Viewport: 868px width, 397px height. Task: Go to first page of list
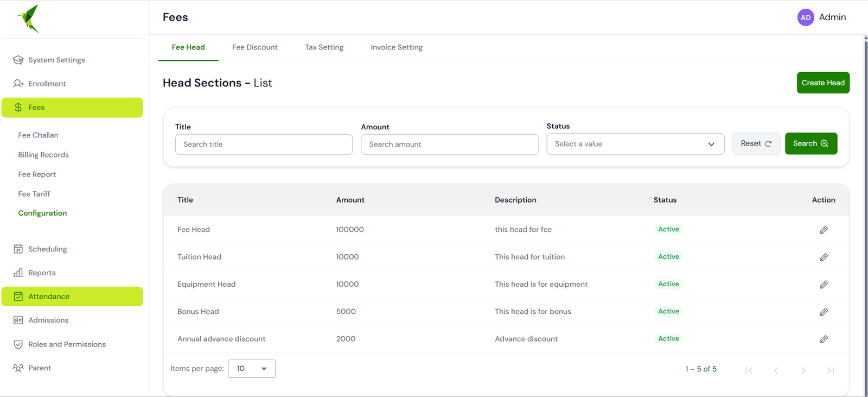[x=749, y=370]
